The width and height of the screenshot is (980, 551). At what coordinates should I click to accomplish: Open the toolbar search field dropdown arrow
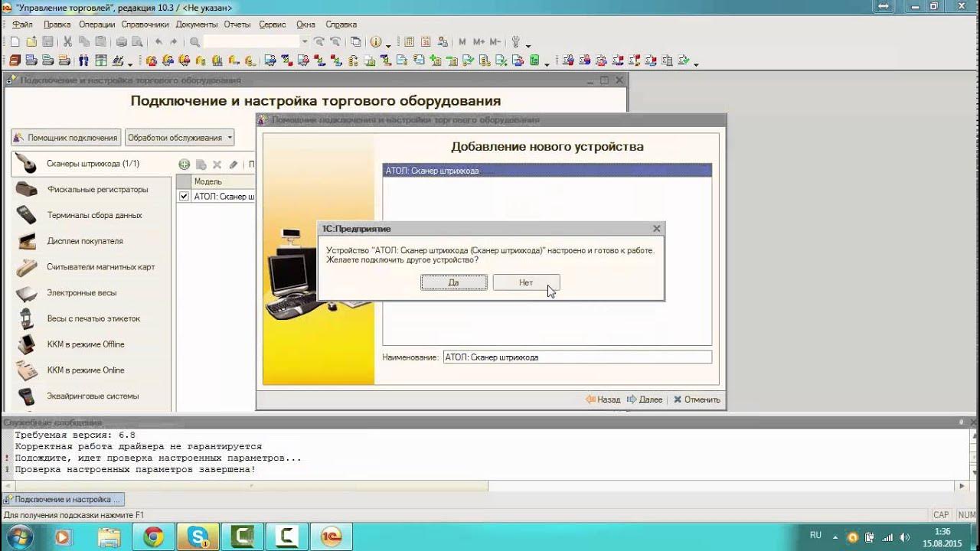pos(305,41)
